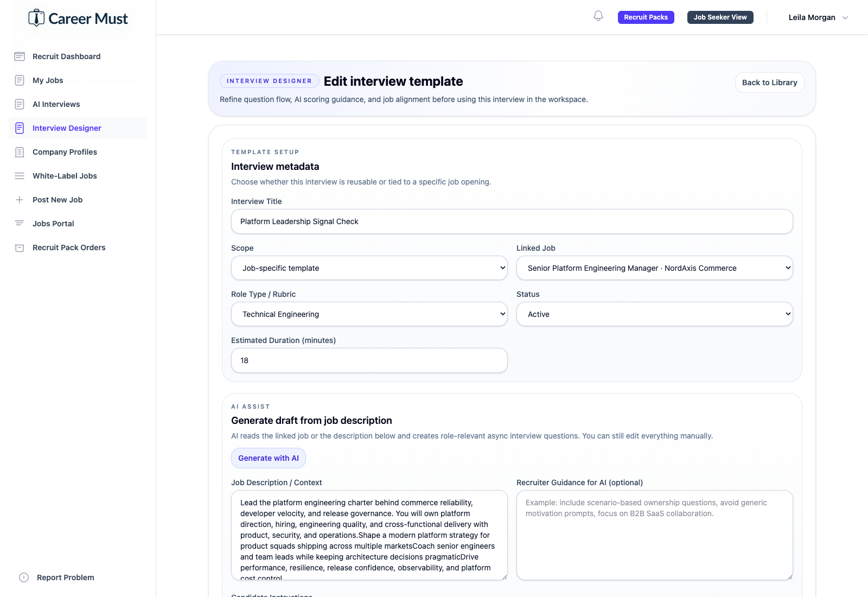
Task: Click the Back to Library button
Action: pos(769,82)
